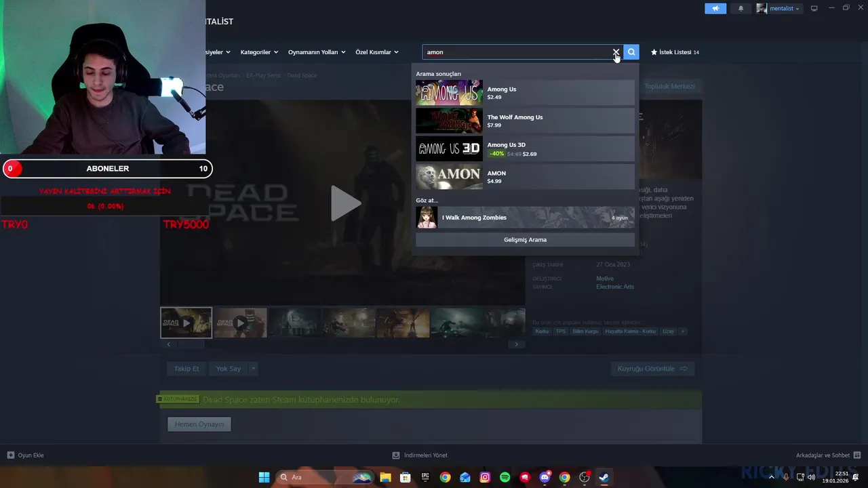This screenshot has width=868, height=488.
Task: Open the Outlook mail taskbar icon
Action: [465, 477]
